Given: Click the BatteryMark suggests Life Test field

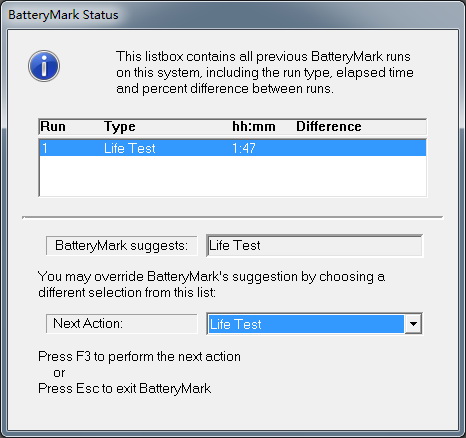Looking at the screenshot, I should pyautogui.click(x=314, y=246).
